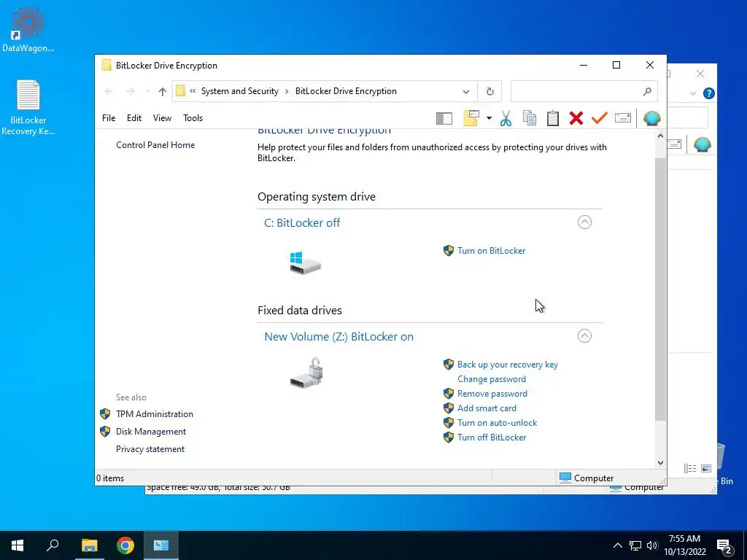This screenshot has height=560, width=747.
Task: Open the View menu
Action: tap(162, 118)
